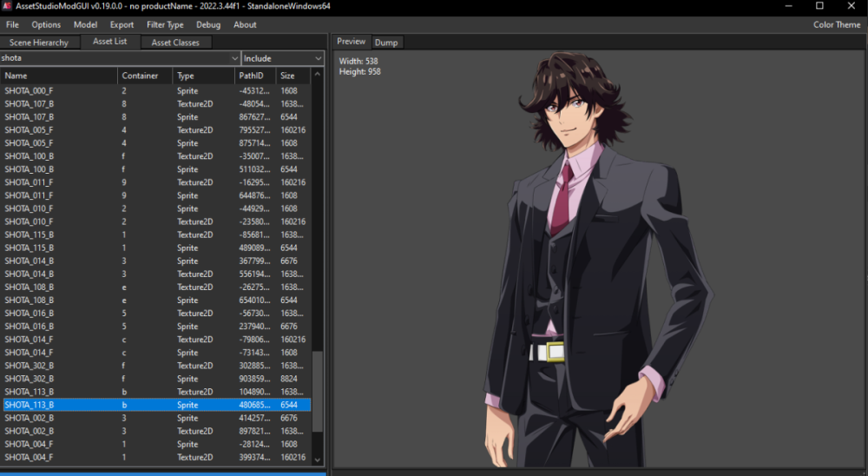Select the SHOTA_100_B Texture2D row
This screenshot has width=868, height=476.
click(x=156, y=156)
